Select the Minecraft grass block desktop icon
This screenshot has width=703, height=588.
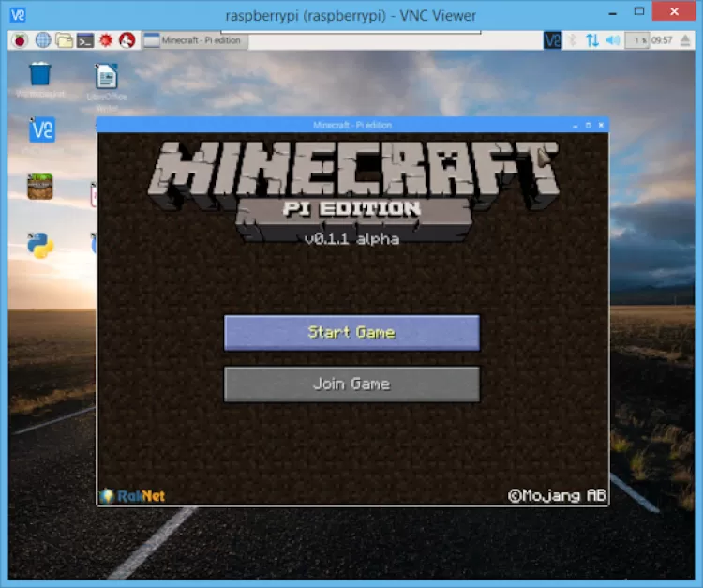[x=40, y=187]
